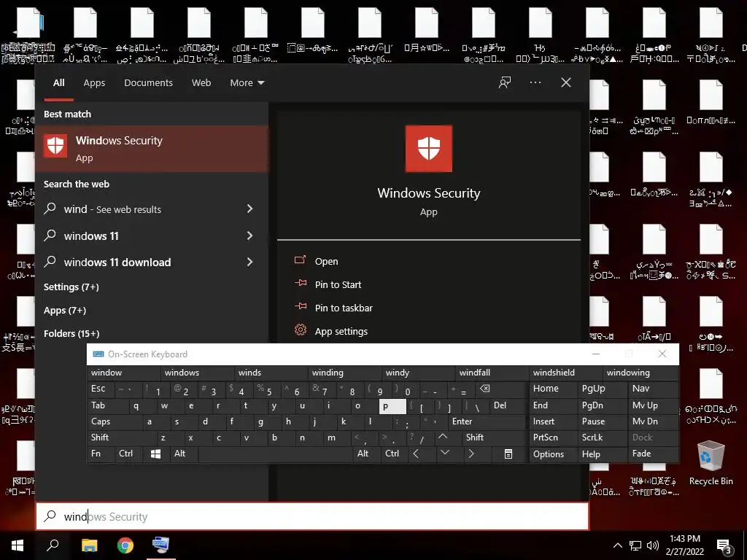747x560 pixels.
Task: Click the magnifier icon in the search box
Action: click(x=50, y=516)
